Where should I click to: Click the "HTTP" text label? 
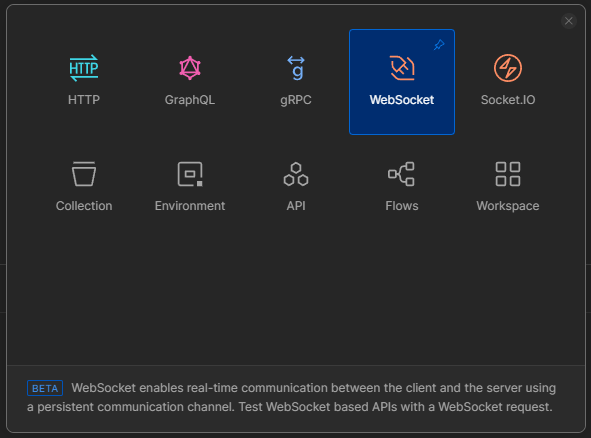[x=84, y=100]
